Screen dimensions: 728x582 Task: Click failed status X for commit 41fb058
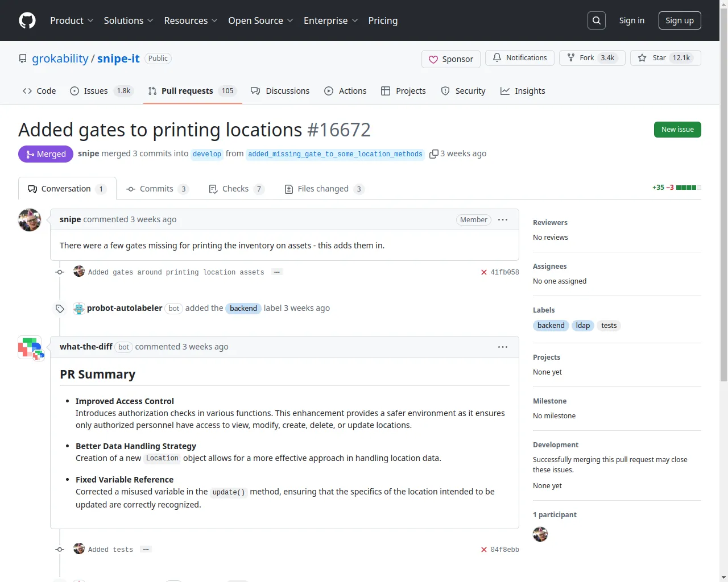484,272
